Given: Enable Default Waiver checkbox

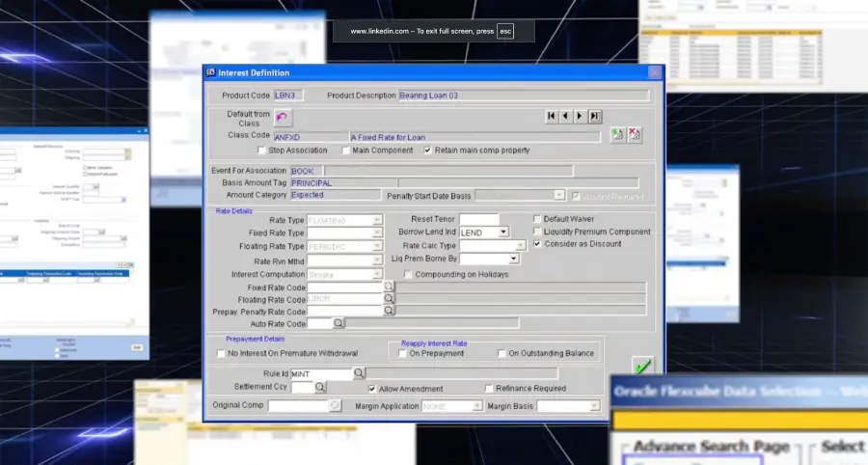Looking at the screenshot, I should [x=537, y=219].
